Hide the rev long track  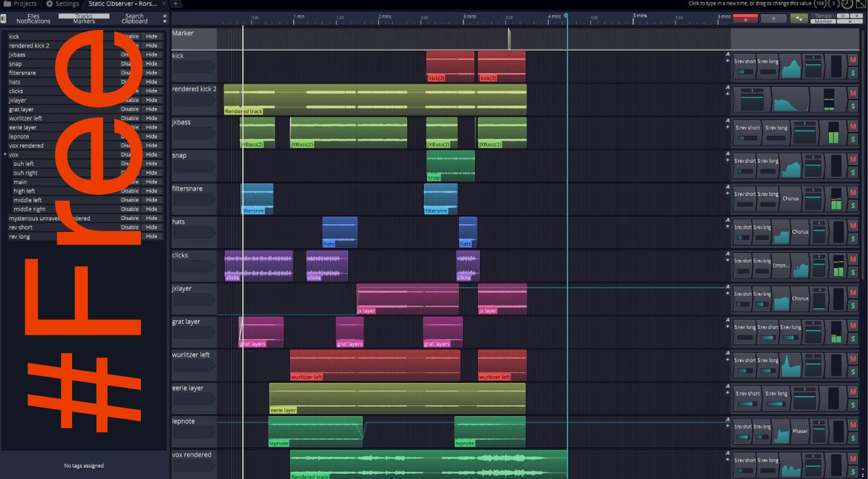[x=152, y=237]
